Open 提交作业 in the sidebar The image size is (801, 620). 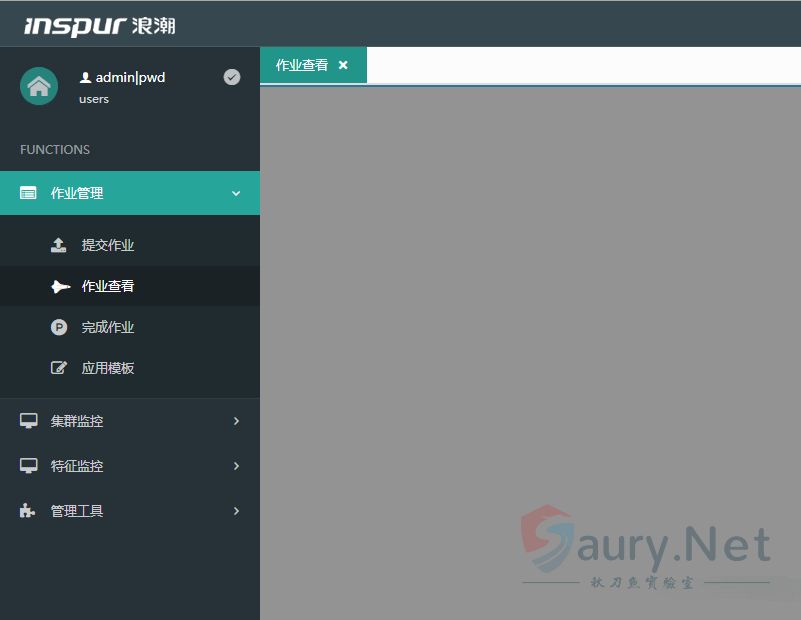[x=107, y=245]
